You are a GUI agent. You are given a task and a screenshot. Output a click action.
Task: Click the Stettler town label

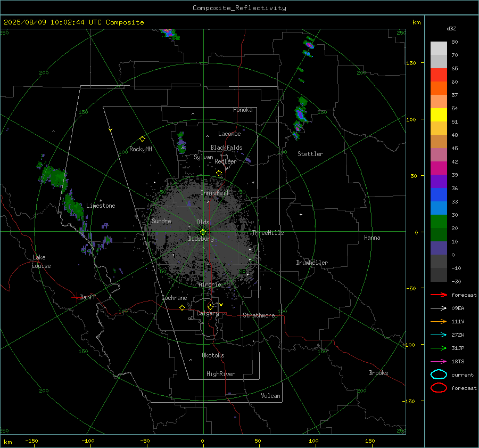[x=310, y=154]
